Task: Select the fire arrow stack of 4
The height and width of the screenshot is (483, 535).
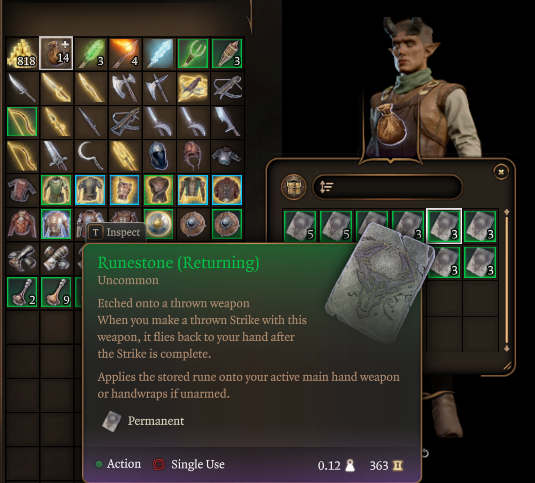Action: click(125, 54)
